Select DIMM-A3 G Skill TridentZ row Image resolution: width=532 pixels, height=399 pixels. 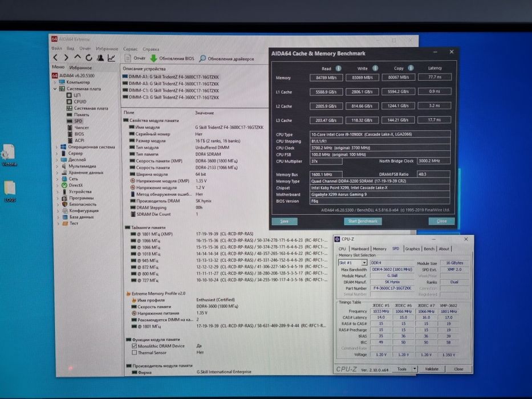(x=170, y=84)
